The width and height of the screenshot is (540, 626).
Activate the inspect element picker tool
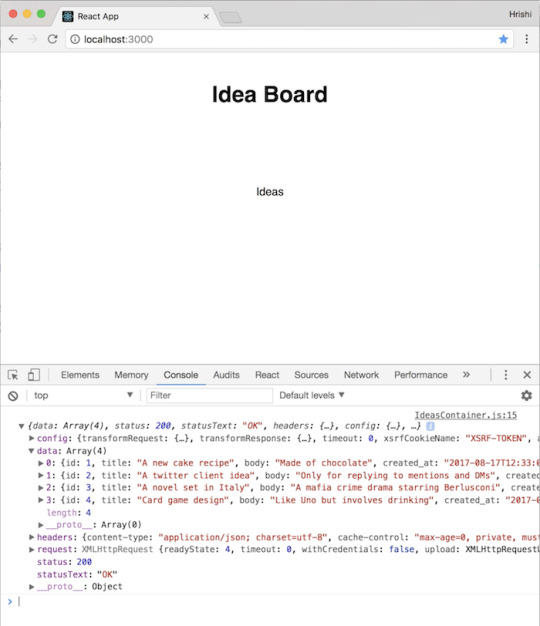(13, 375)
